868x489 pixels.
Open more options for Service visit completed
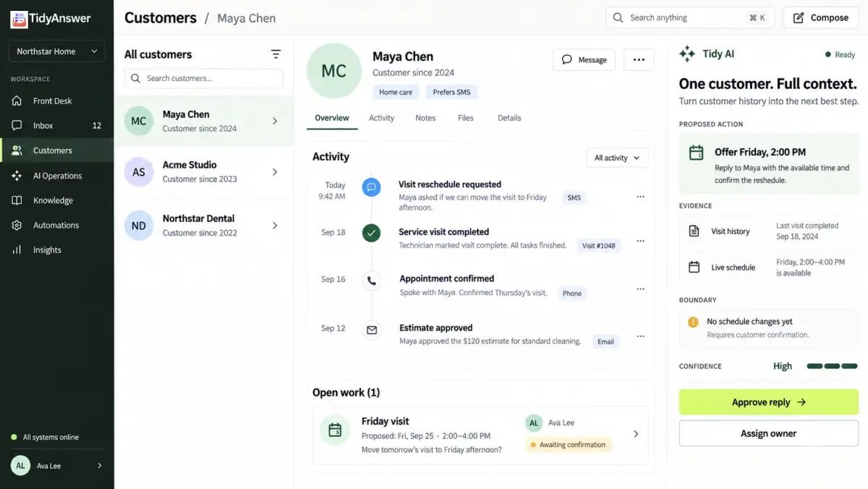pyautogui.click(x=640, y=241)
